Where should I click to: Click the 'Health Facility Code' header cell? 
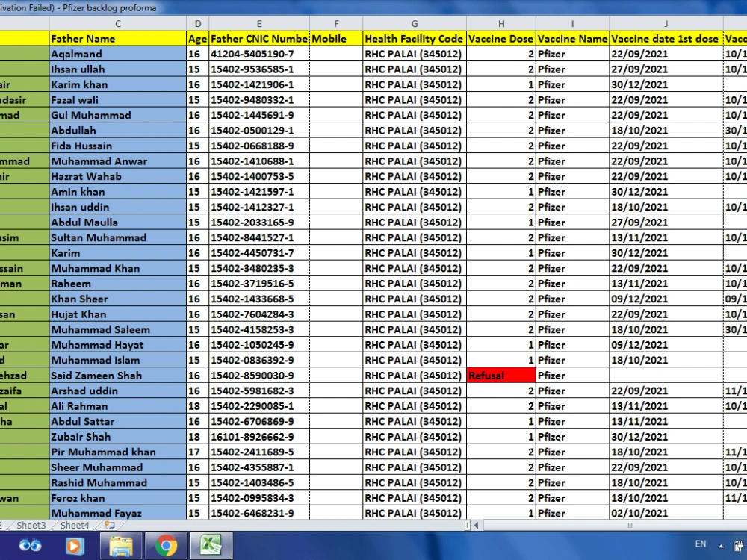click(415, 39)
